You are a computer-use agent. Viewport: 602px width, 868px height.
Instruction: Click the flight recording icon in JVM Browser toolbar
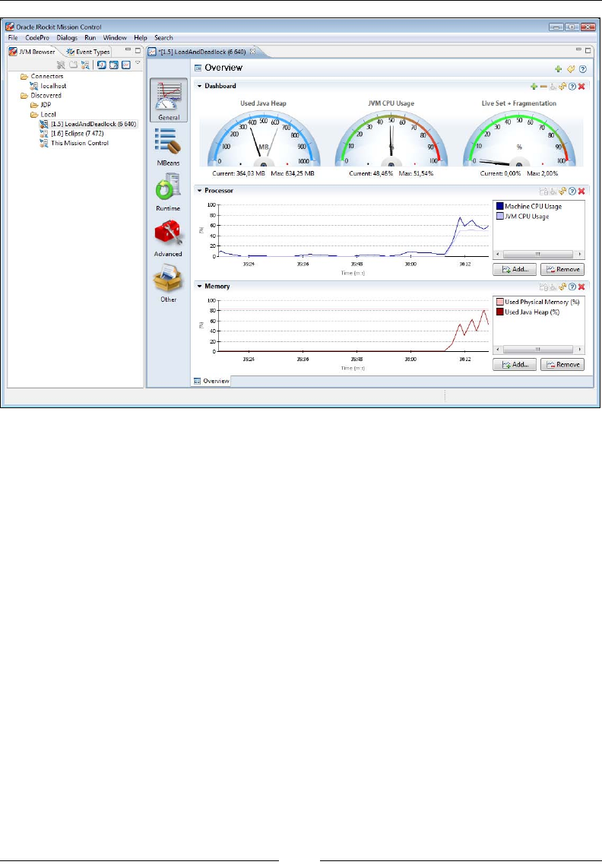point(113,65)
